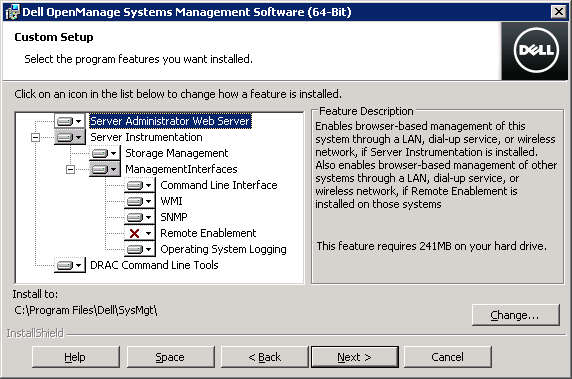The width and height of the screenshot is (572, 379).
Task: Select the Server Administrator Web Server item
Action: point(170,121)
